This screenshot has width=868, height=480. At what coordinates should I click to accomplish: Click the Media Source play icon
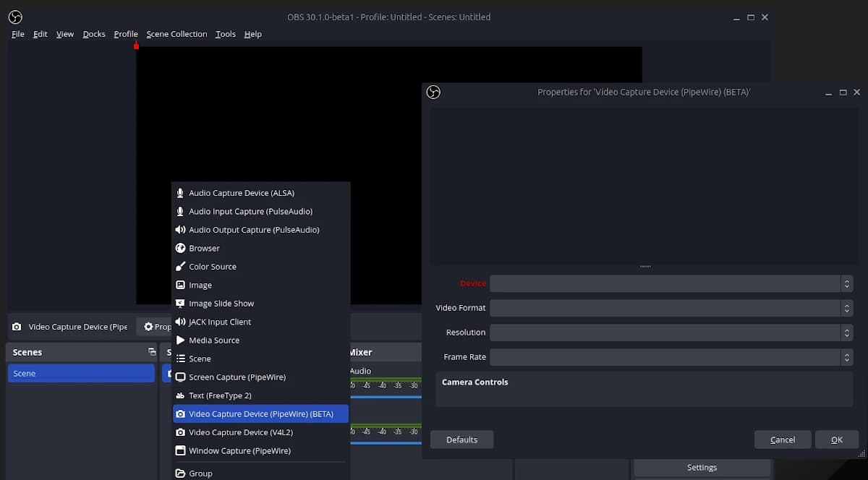click(x=179, y=340)
